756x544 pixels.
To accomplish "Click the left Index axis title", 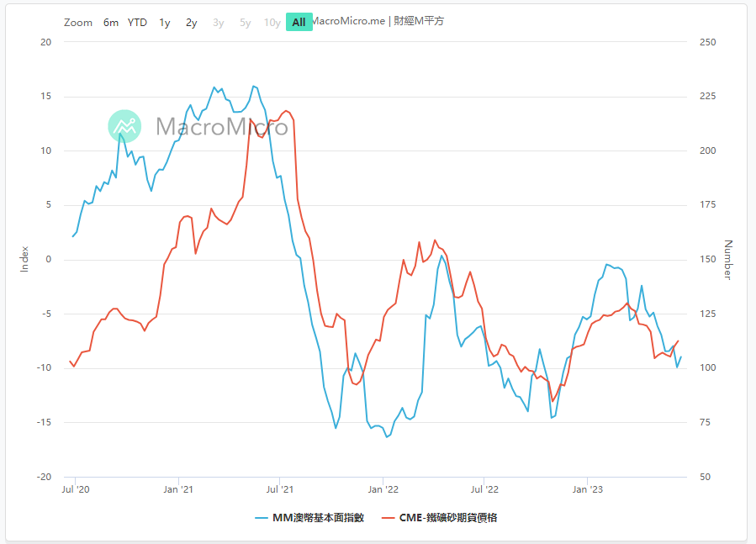I will tap(24, 259).
